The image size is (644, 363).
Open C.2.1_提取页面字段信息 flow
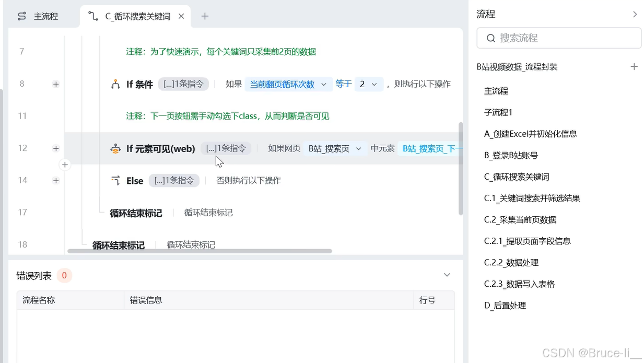click(x=528, y=241)
